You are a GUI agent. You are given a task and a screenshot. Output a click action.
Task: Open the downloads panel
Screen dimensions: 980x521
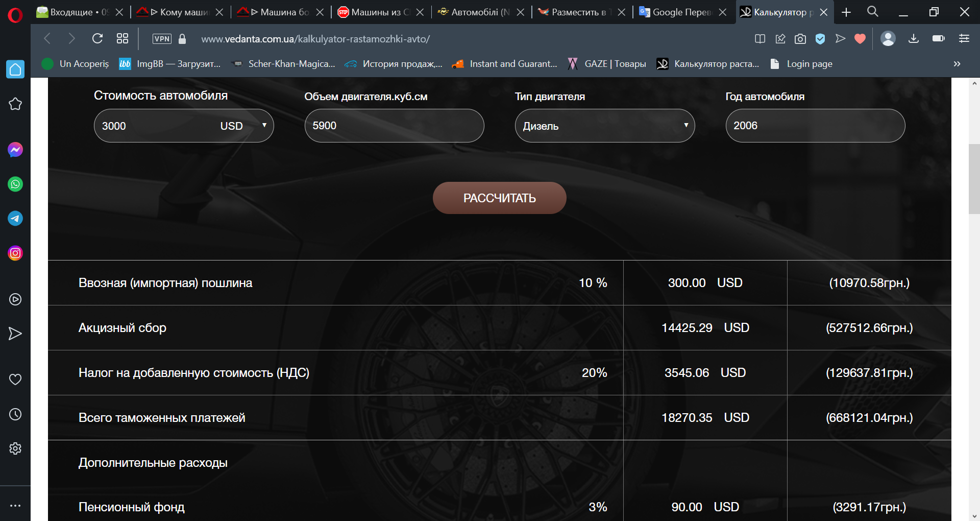[914, 39]
